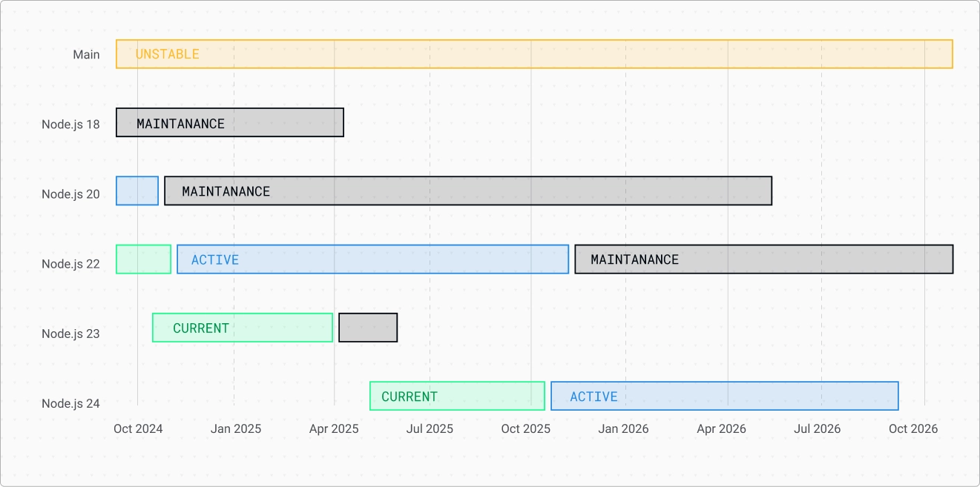
Task: Select the Node.js 18 MAINTANANCE bar
Action: (230, 123)
